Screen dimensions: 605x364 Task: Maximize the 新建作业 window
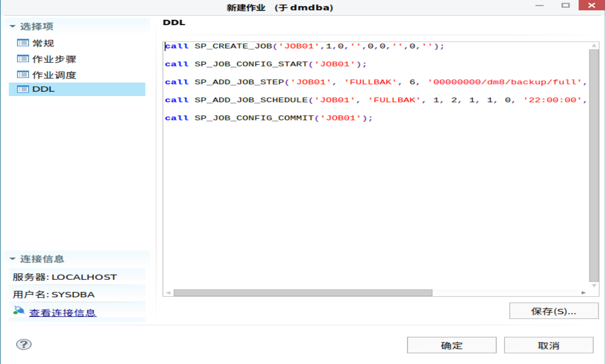pos(565,6)
